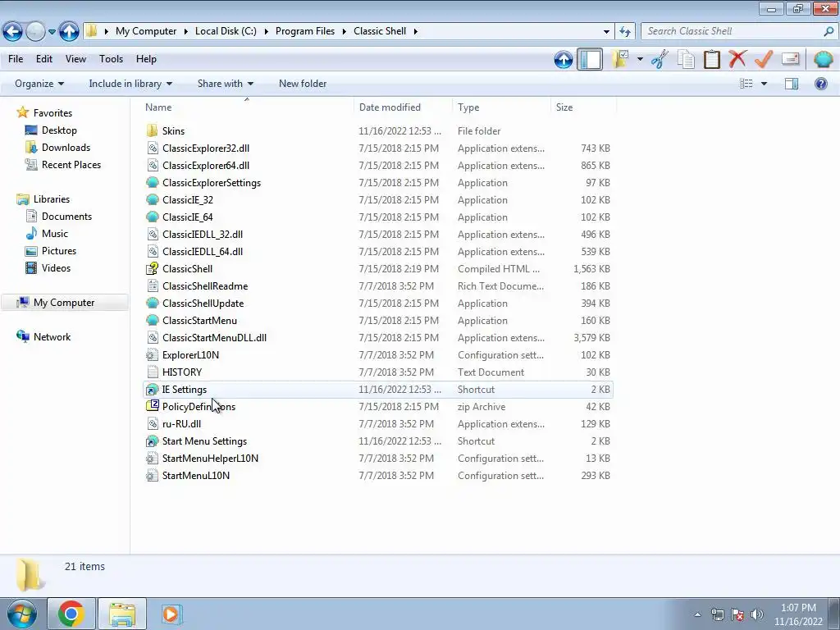Click the Back navigation arrow
This screenshot has height=630, width=840.
[13, 32]
